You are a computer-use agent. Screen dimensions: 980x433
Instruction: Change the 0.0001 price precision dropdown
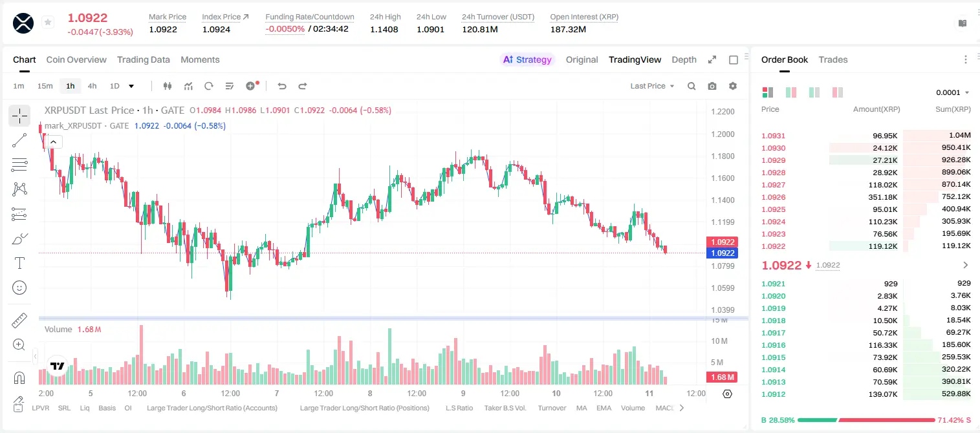click(953, 92)
